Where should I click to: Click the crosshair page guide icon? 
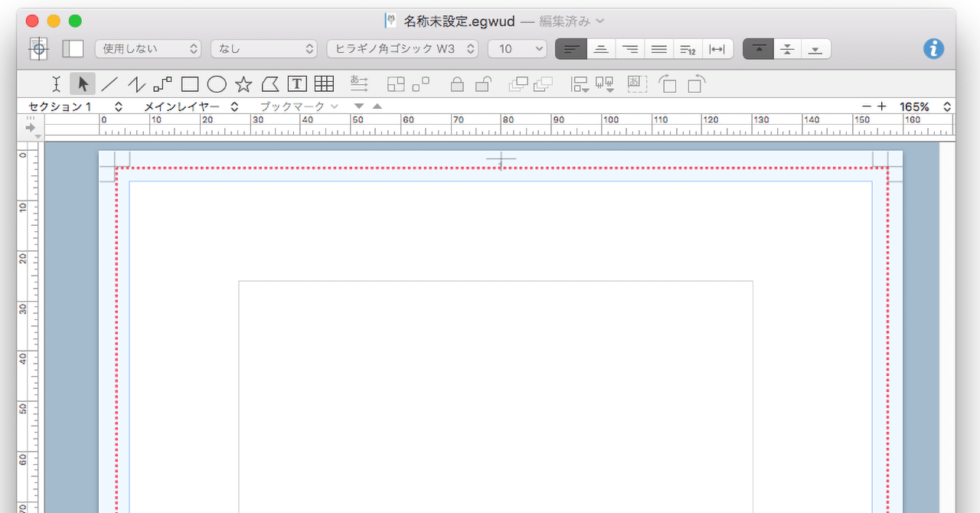click(39, 49)
